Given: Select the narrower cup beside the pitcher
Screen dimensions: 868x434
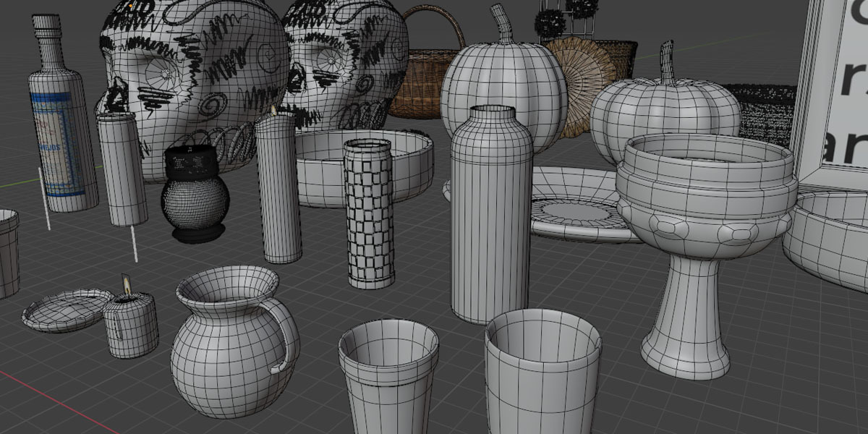Looking at the screenshot, I should click(389, 376).
